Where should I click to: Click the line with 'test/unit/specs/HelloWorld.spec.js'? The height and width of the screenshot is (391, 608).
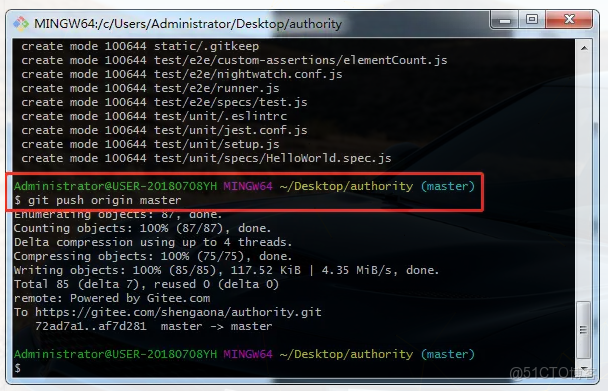coord(206,158)
